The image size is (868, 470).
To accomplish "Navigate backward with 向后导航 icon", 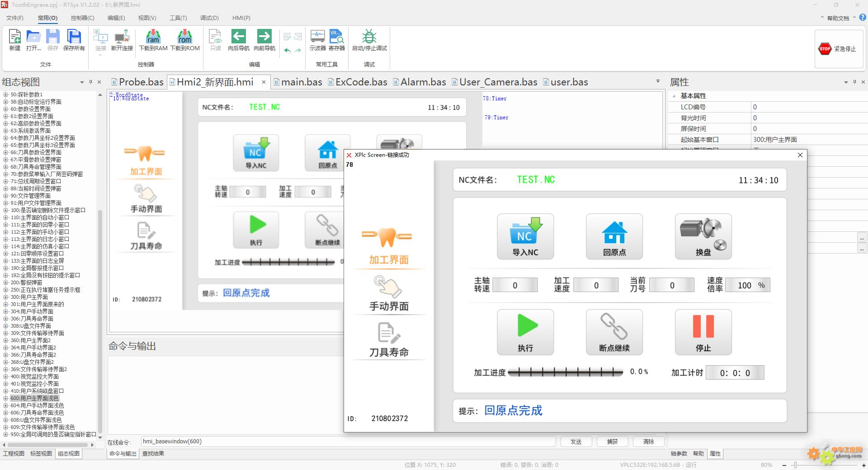I will [x=238, y=40].
